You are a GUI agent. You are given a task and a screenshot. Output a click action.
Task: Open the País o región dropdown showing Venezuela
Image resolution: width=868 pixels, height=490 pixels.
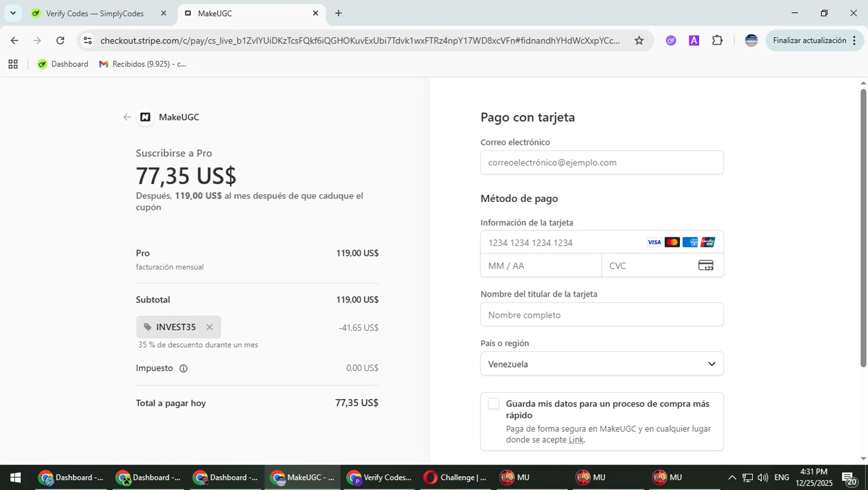602,364
